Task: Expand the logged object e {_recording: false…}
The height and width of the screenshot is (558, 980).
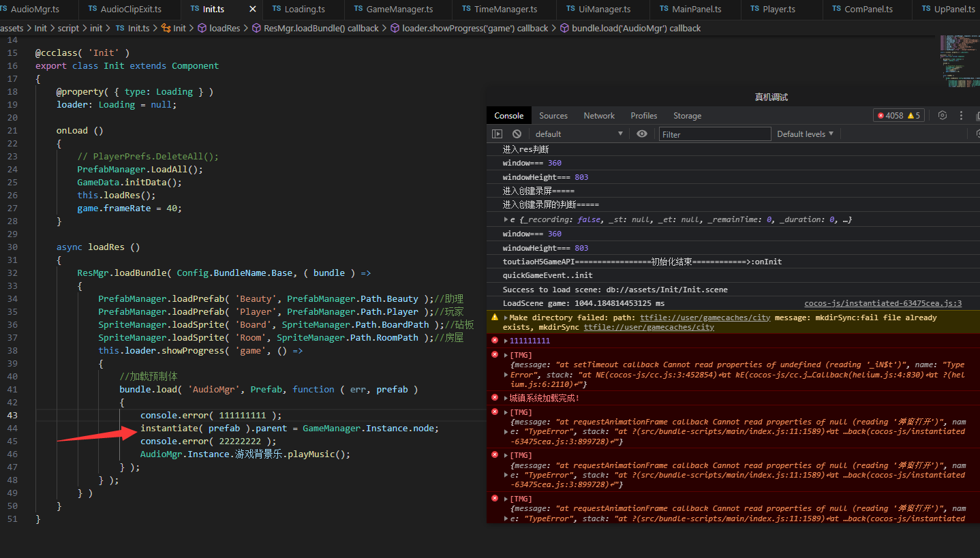Action: [x=506, y=219]
